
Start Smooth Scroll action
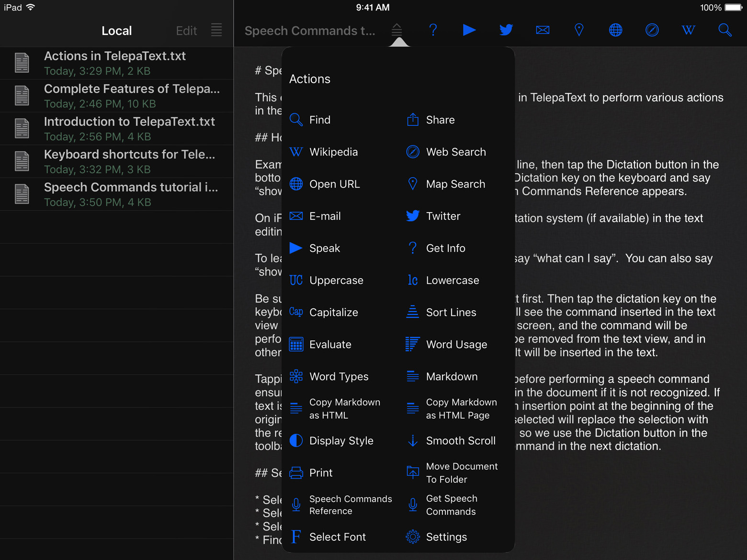[451, 440]
